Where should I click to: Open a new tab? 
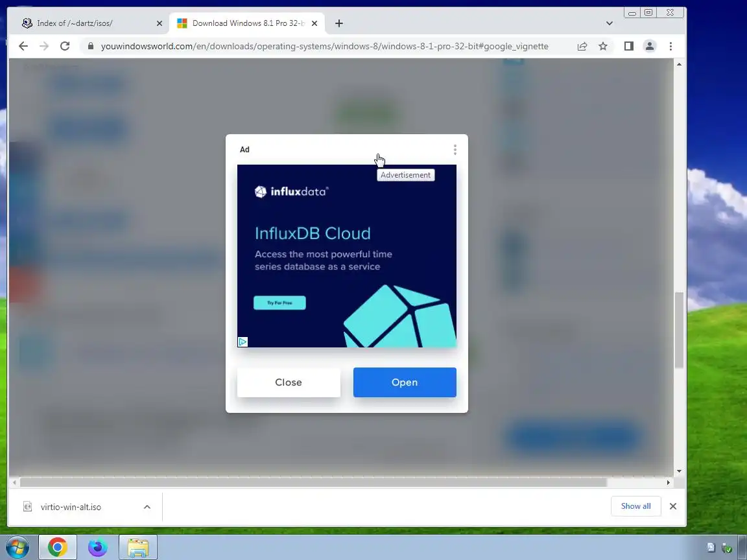(338, 23)
